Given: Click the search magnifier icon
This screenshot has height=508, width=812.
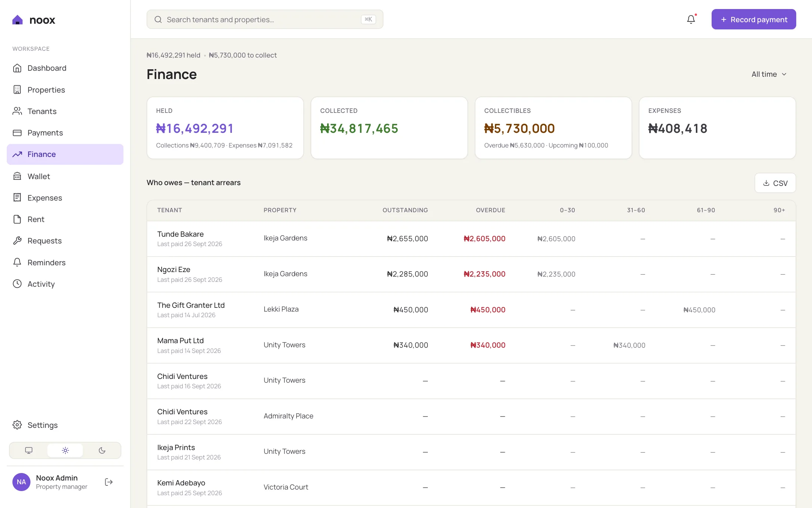Looking at the screenshot, I should (x=158, y=20).
